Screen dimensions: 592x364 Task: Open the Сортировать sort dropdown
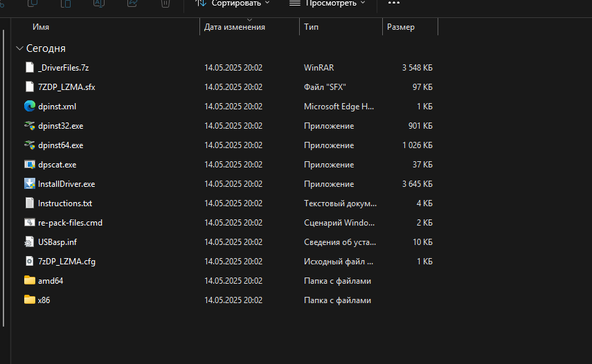pos(233,3)
